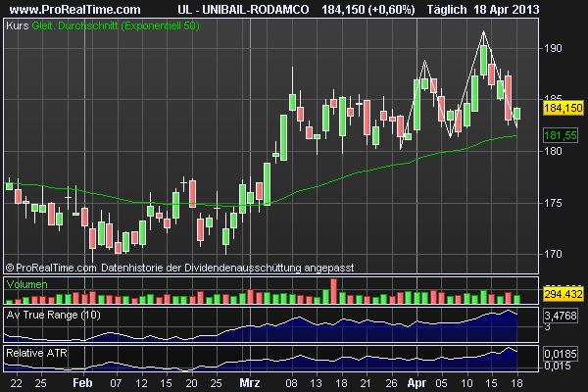The width and height of the screenshot is (588, 392).
Task: Click the 10 date label on time axis
Action: 466,383
